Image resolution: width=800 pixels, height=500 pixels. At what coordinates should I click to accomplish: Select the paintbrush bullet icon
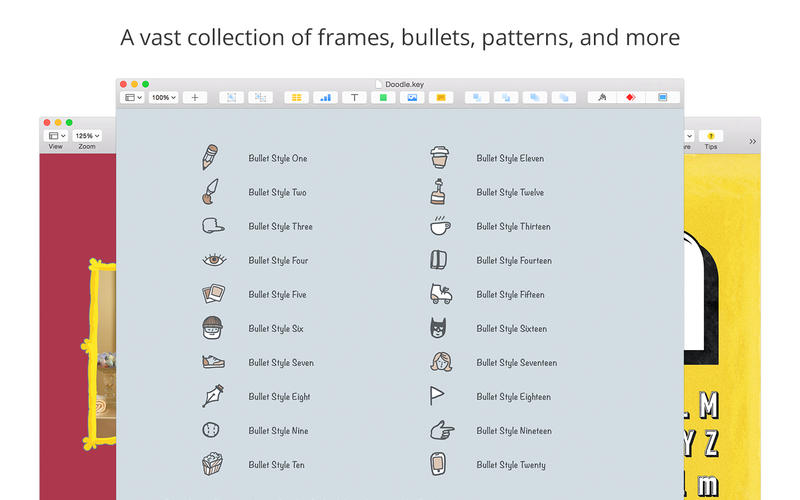click(x=210, y=191)
